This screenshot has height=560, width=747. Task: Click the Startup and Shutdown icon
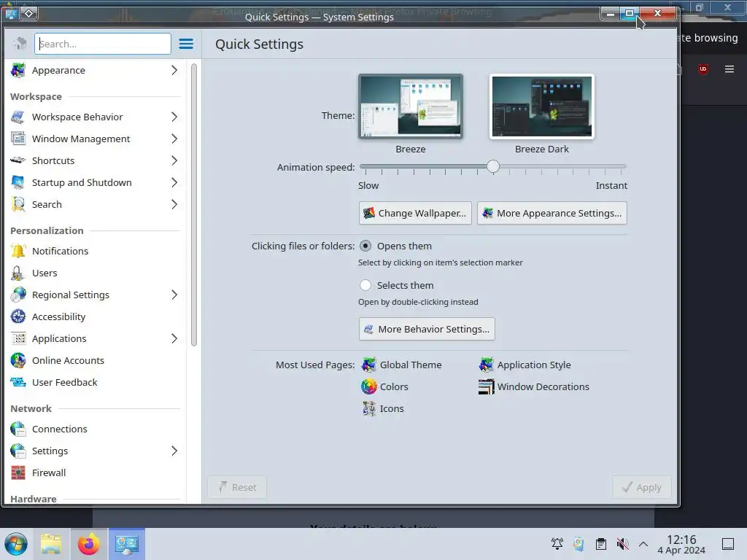pyautogui.click(x=18, y=182)
